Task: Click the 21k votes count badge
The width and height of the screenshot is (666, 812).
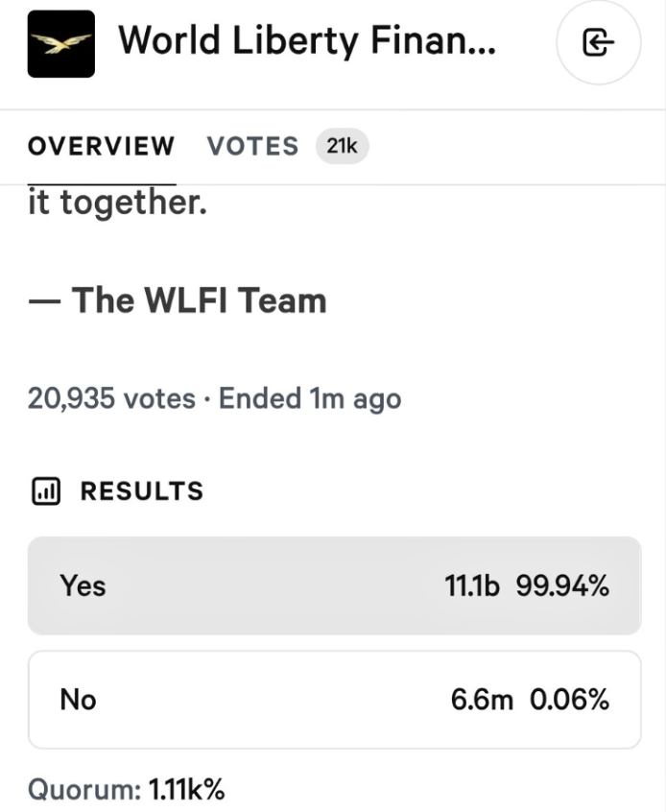Action: 342,146
